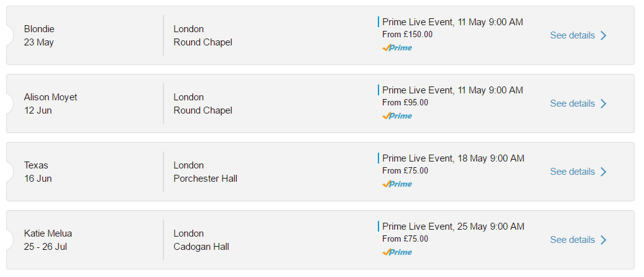This screenshot has width=644, height=277.
Task: Select the Alison Moyet artist name
Action: click(x=50, y=97)
